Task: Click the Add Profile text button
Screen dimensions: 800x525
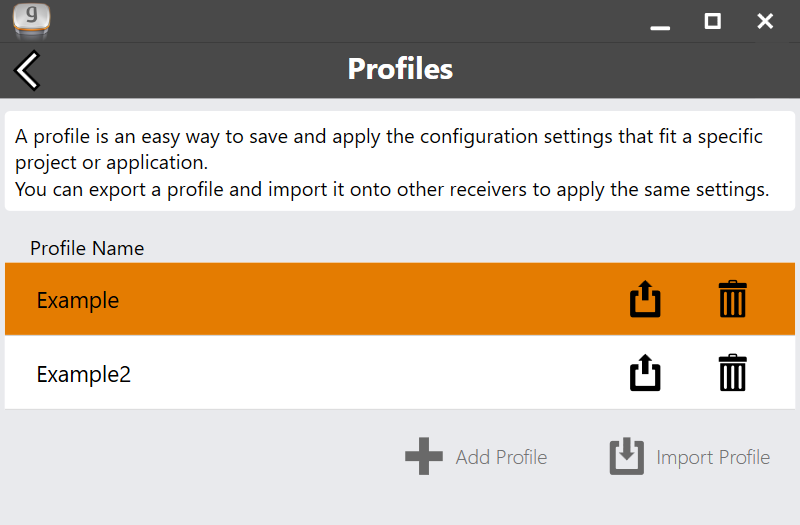Action: click(501, 457)
